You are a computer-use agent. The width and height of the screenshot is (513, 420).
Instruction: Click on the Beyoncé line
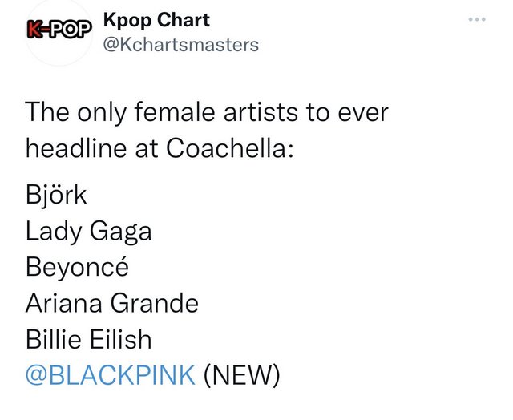(77, 267)
